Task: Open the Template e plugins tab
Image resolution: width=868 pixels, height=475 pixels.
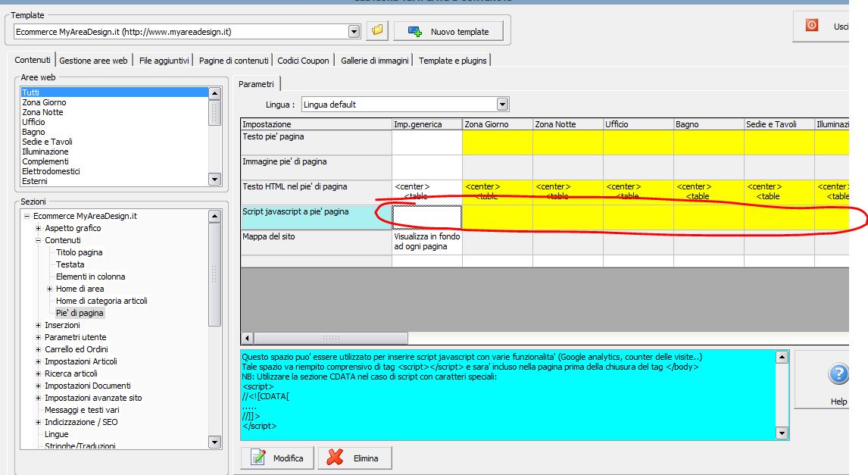Action: pyautogui.click(x=452, y=61)
